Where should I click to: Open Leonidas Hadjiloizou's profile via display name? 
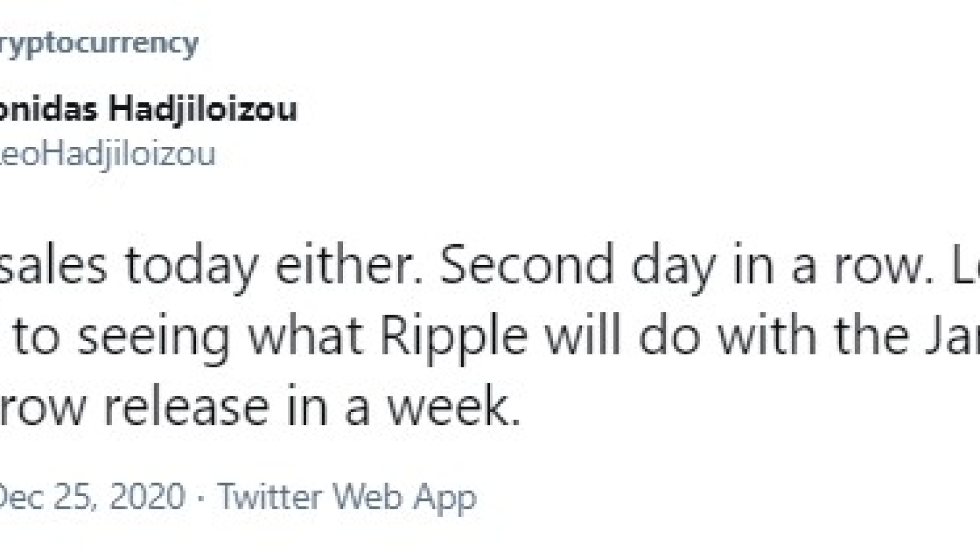148,110
